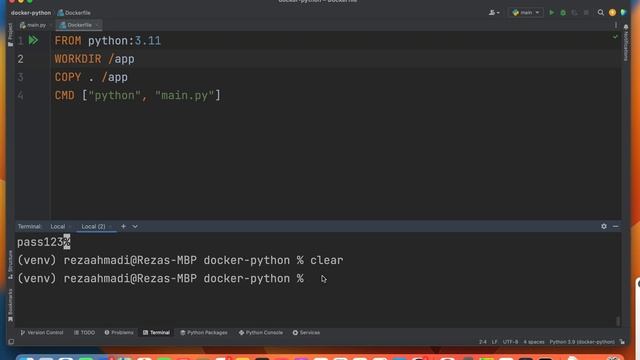The width and height of the screenshot is (640, 360).
Task: Click "main.py" string in CMD line
Action: [x=184, y=96]
